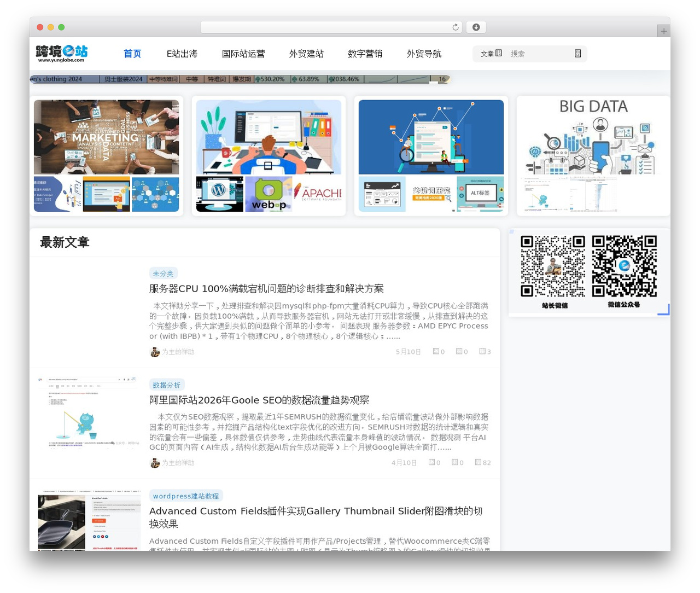
Task: Click the icon right after the 5月10日 date
Action: 436,351
